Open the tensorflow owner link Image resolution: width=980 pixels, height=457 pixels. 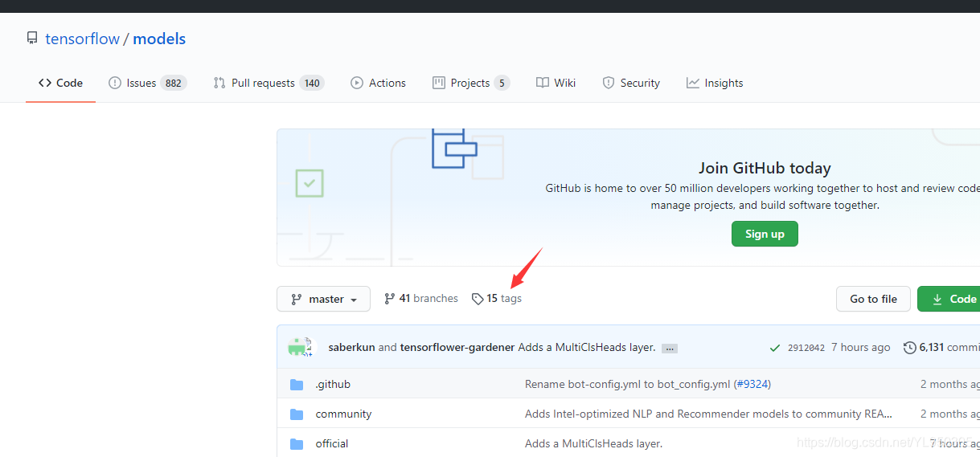(x=82, y=39)
